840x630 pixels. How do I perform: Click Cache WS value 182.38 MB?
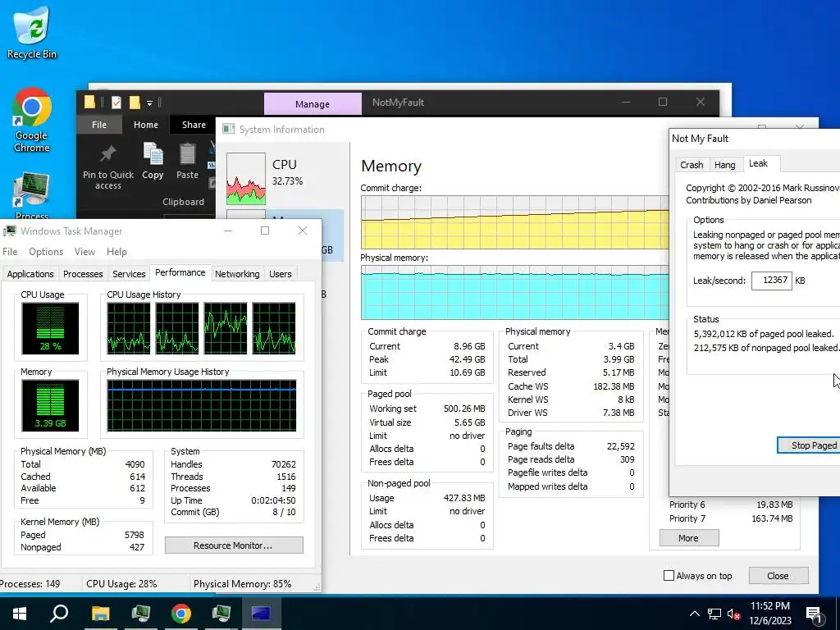tap(614, 386)
